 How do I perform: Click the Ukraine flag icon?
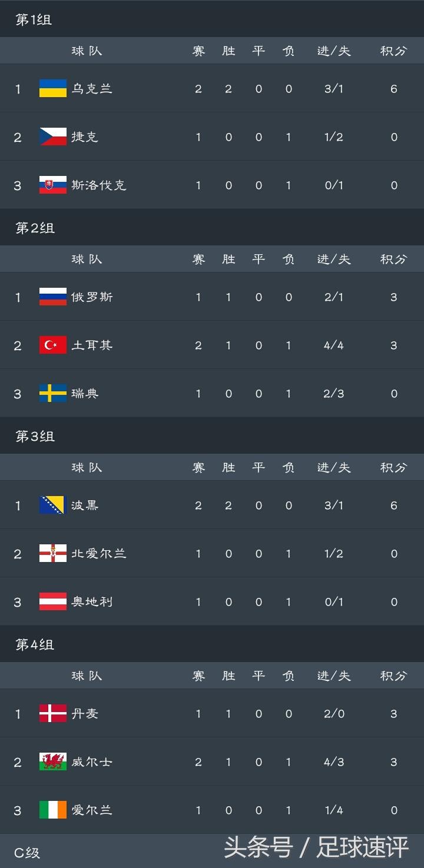pyautogui.click(x=53, y=89)
